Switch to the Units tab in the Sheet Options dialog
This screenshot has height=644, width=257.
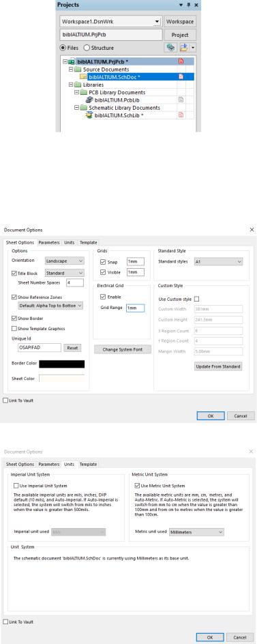coord(70,243)
